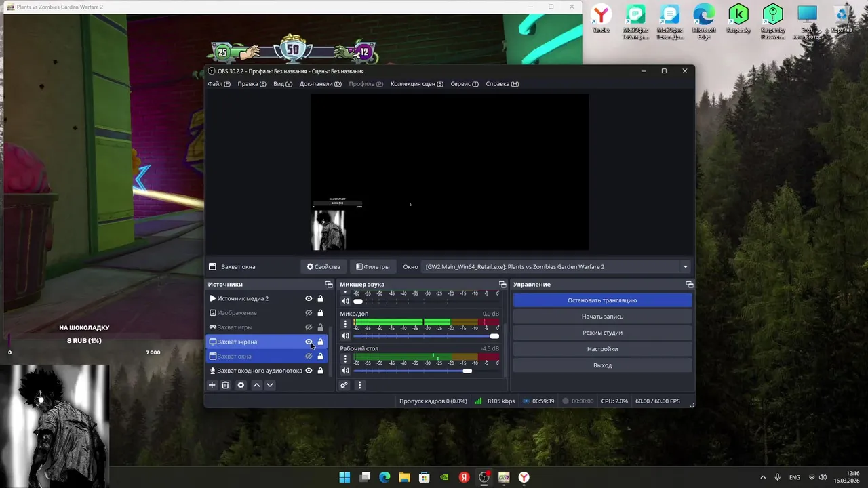This screenshot has height=488, width=868.
Task: Open MyOffice Текст desktop shortcut
Action: 670,22
